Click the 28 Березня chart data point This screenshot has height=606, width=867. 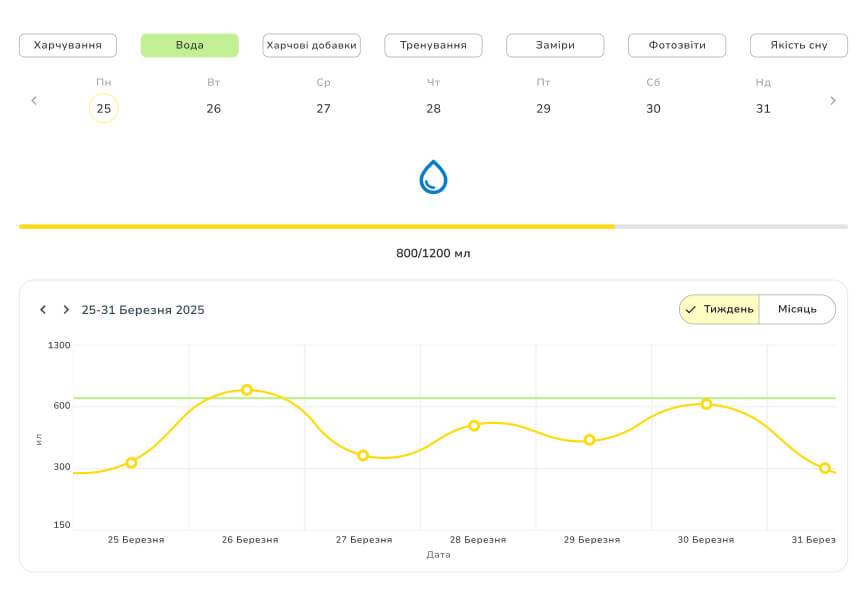click(x=474, y=426)
